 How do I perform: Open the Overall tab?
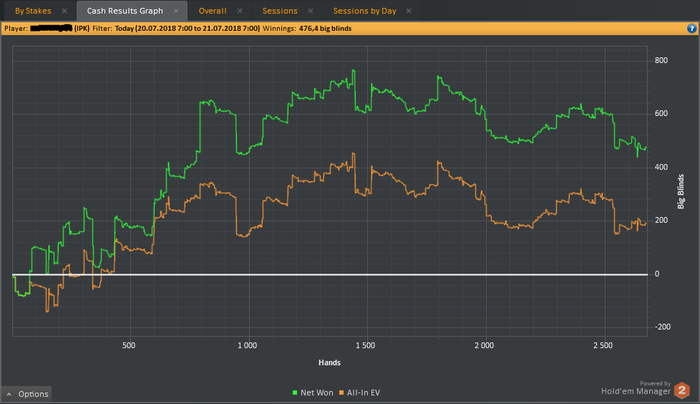(x=212, y=11)
